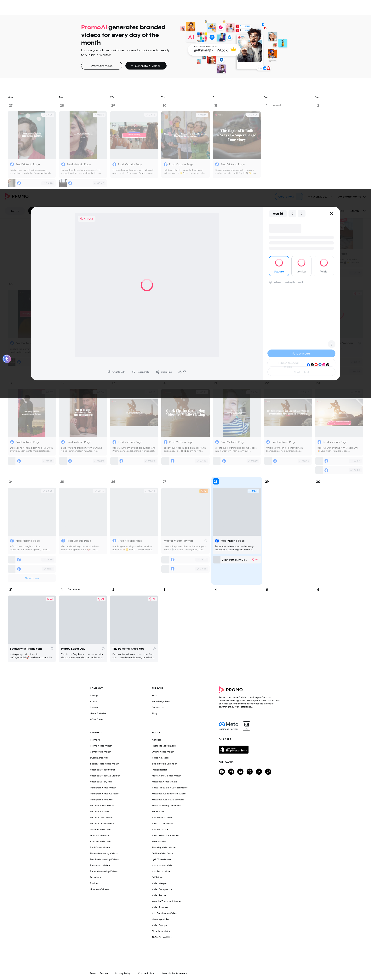Give thumbs down to the post
The image size is (371, 980).
coord(185,372)
